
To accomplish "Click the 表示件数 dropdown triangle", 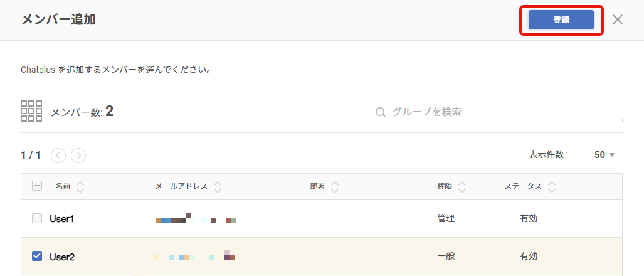I will 612,156.
